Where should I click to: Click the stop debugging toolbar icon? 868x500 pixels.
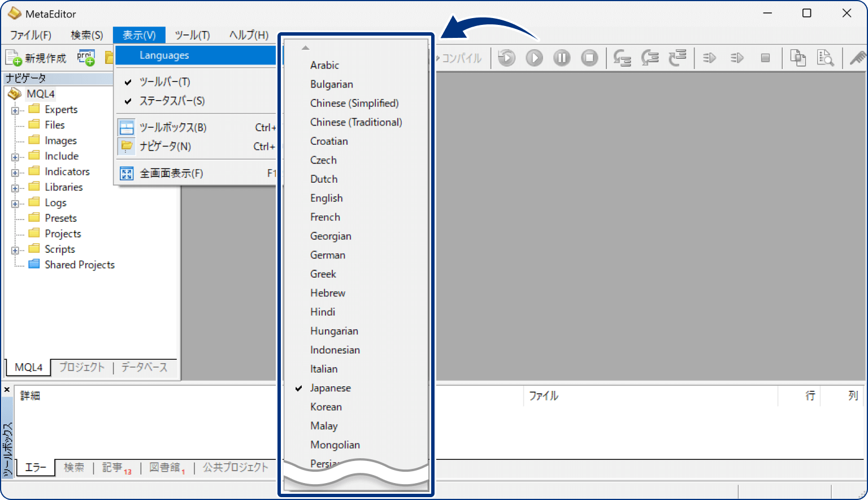pyautogui.click(x=589, y=58)
